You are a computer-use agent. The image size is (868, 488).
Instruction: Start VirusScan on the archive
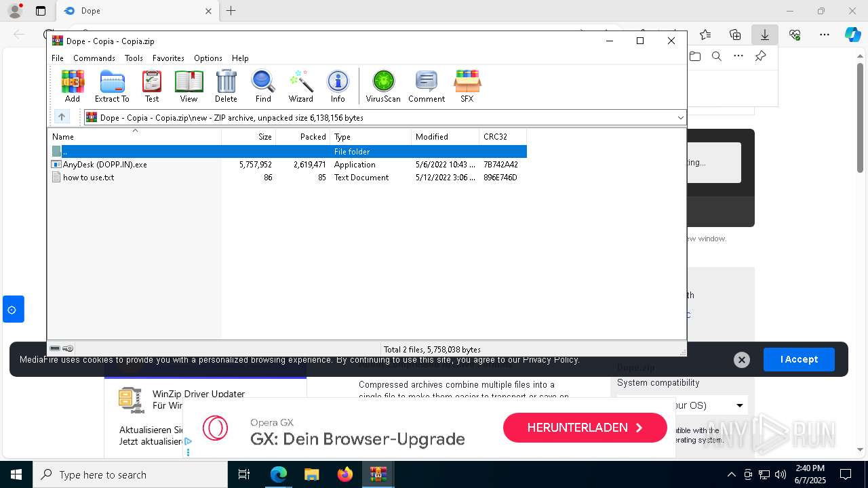point(383,86)
